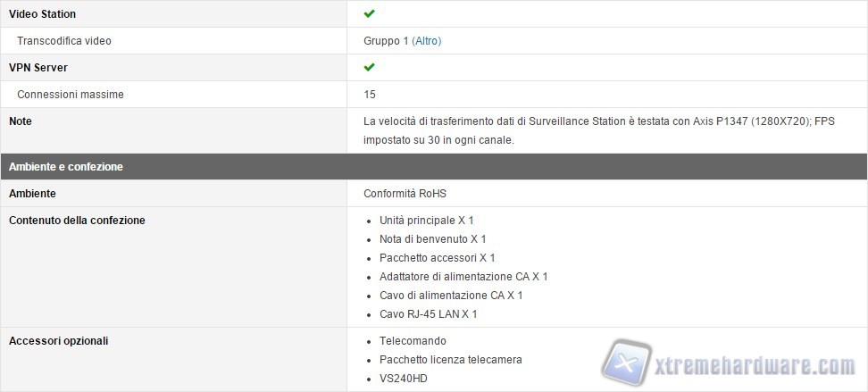Select the Transcodifica video row label
This screenshot has height=392, width=868.
[64, 41]
